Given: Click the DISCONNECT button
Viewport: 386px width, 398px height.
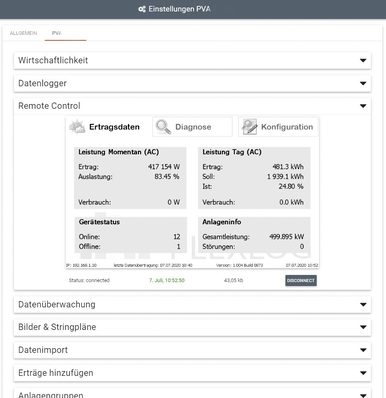Looking at the screenshot, I should tap(301, 281).
